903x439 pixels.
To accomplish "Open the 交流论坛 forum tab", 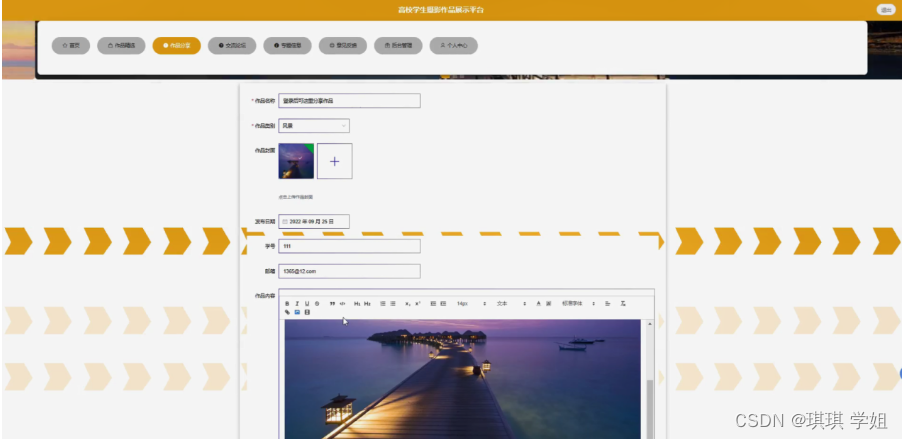I will pos(232,46).
